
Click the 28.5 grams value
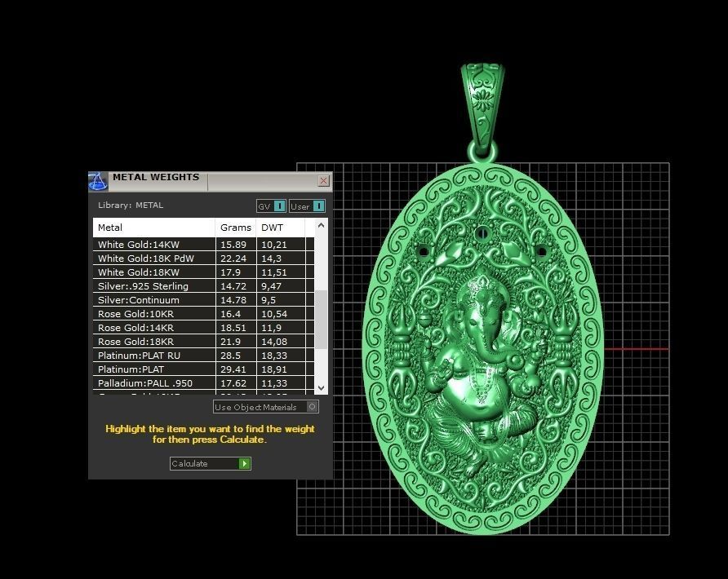click(x=230, y=356)
